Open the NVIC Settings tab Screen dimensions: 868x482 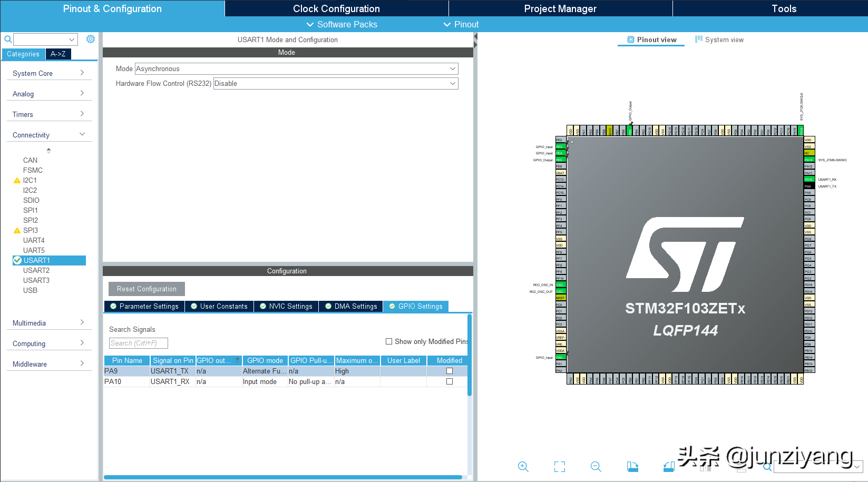coord(286,306)
